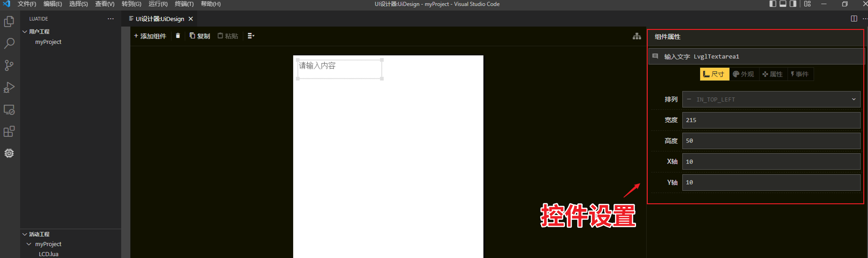Open the Explorer view in activity bar
The width and height of the screenshot is (868, 258).
tap(9, 21)
